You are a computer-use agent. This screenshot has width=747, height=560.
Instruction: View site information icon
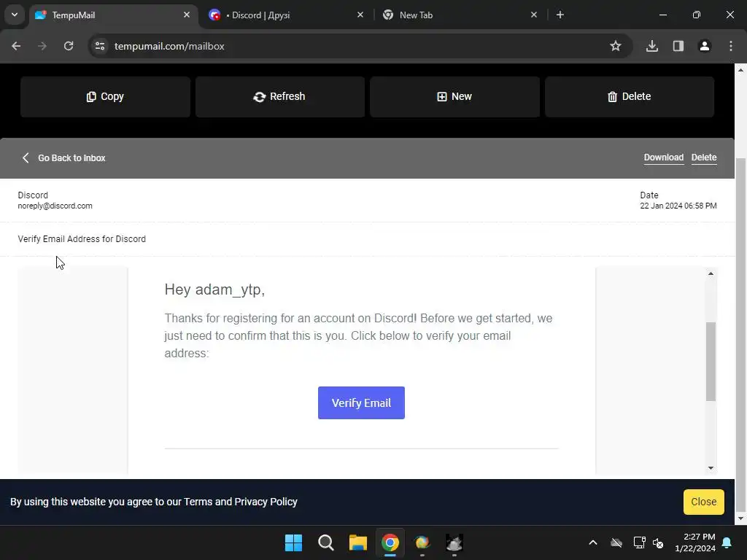click(x=100, y=46)
